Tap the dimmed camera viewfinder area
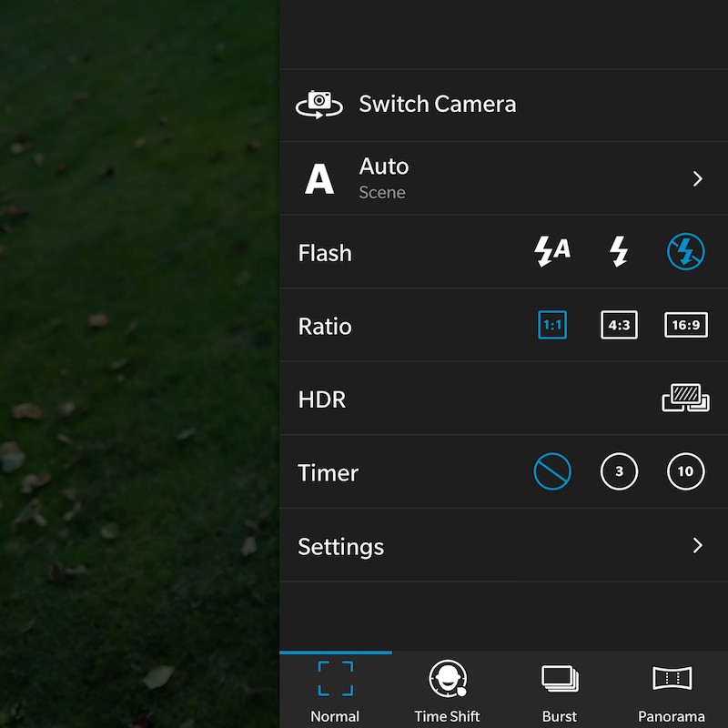Viewport: 728px width, 728px height. [139, 364]
